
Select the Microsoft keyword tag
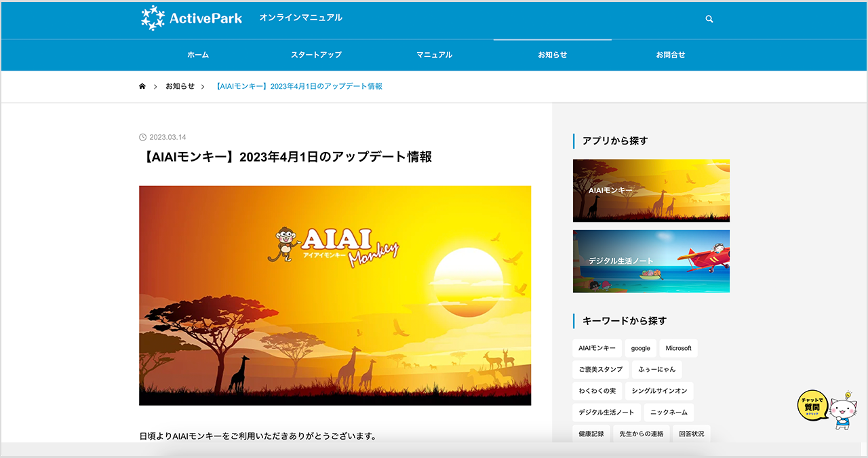[678, 348]
